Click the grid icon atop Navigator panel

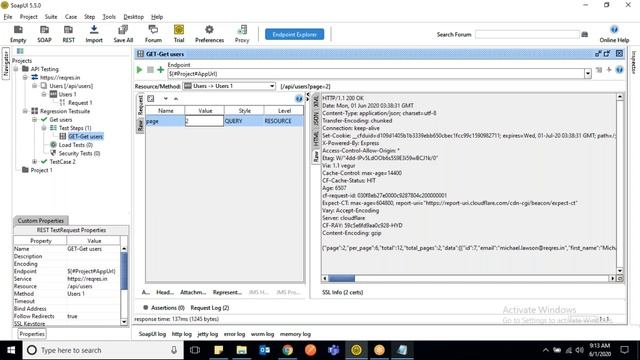[x=20, y=51]
